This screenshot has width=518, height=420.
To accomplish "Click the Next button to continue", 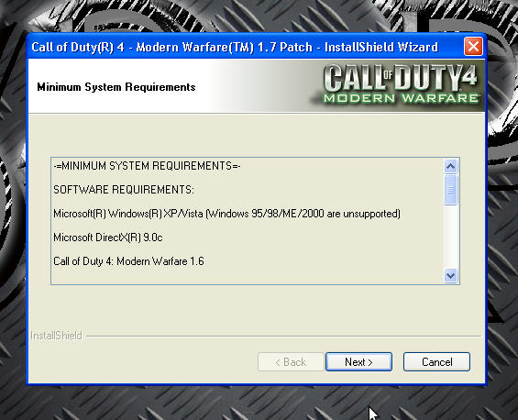I will [358, 362].
